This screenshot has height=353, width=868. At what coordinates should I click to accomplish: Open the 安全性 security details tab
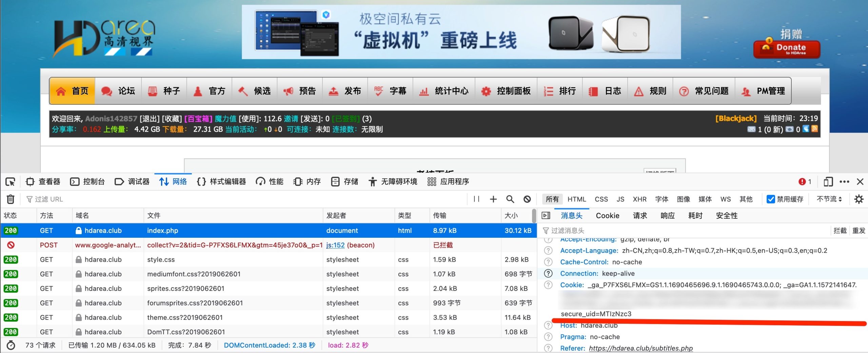(x=727, y=216)
